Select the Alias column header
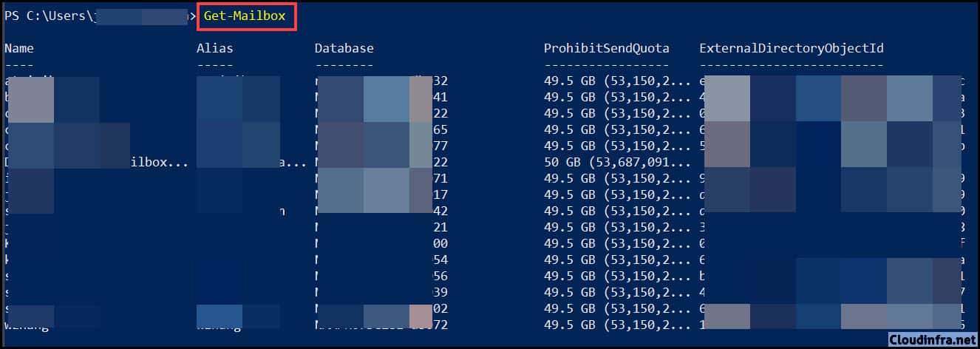The height and width of the screenshot is (349, 980). [214, 48]
